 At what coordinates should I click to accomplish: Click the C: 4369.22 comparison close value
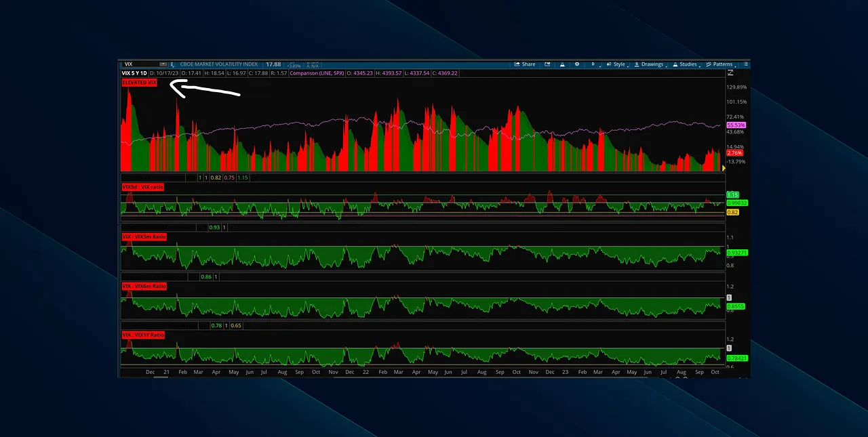(445, 73)
